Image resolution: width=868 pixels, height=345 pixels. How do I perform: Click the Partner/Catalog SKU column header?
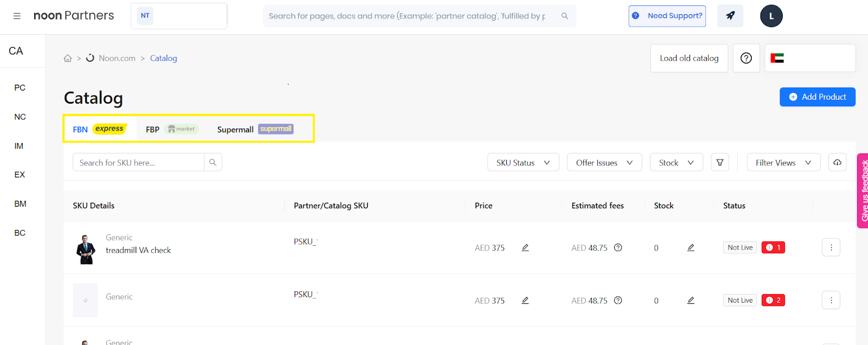[x=331, y=206]
